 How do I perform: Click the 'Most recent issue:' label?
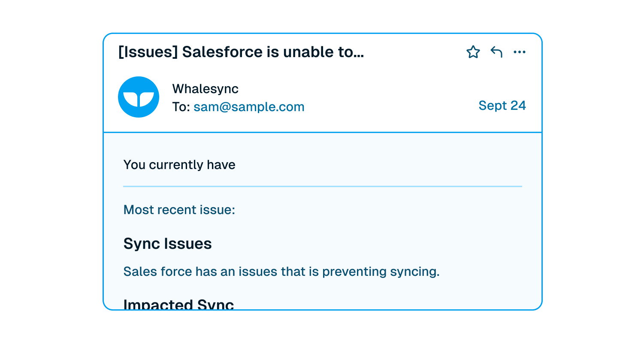point(179,210)
